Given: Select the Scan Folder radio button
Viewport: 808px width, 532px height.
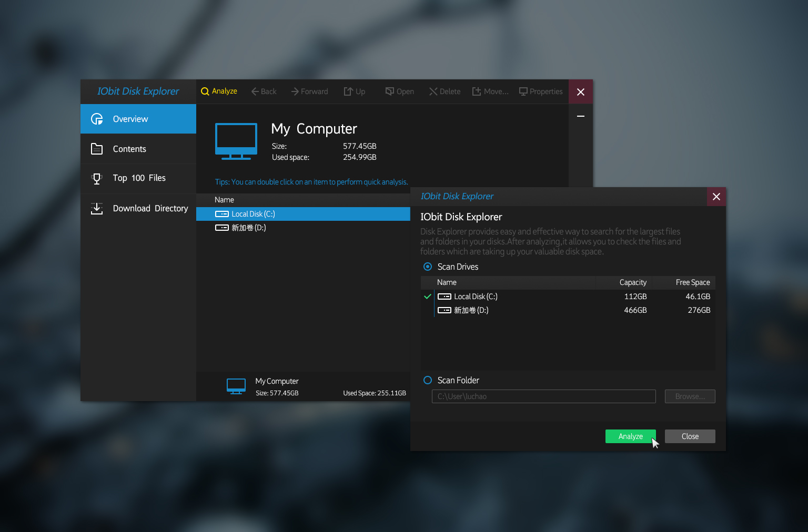Looking at the screenshot, I should [428, 380].
